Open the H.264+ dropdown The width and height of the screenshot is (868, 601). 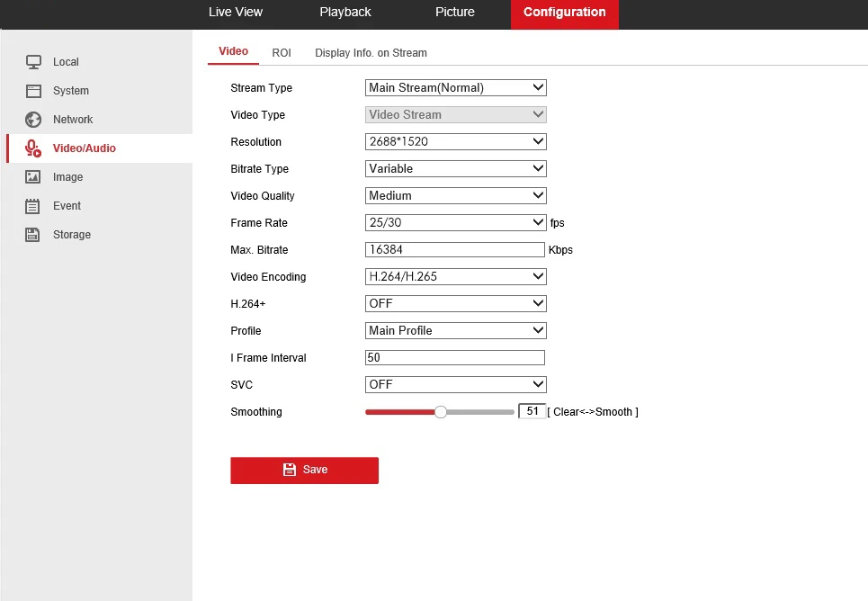456,303
